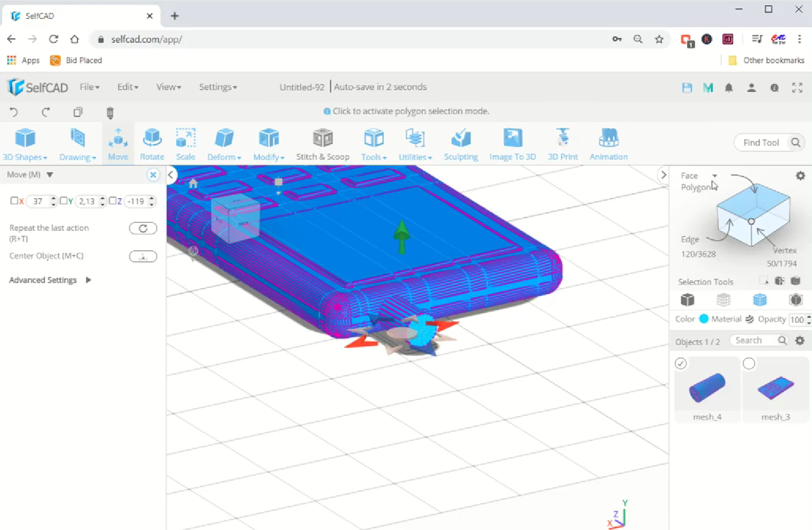Open the info help icon
Screen dimensions: 812x530
775,87
